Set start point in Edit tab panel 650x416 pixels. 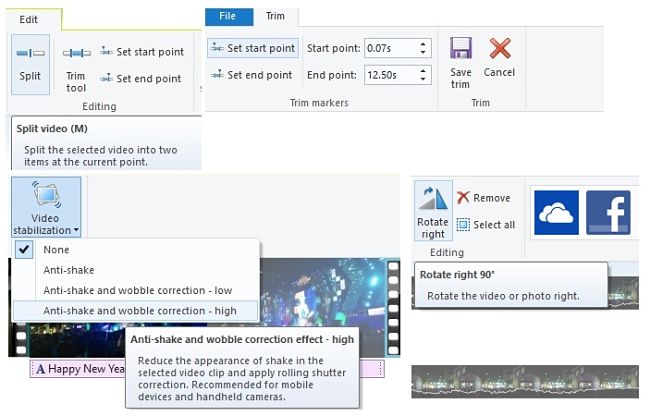point(142,52)
